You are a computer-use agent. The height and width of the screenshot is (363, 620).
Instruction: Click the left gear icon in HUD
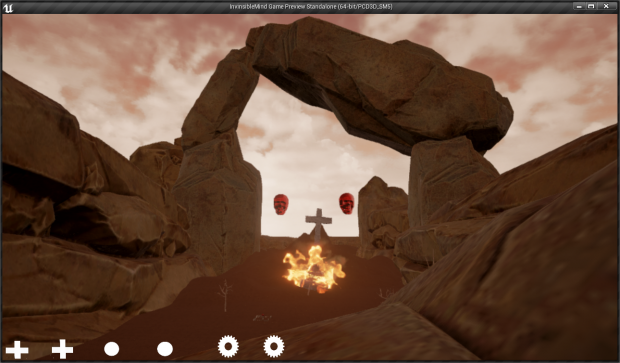[228, 346]
